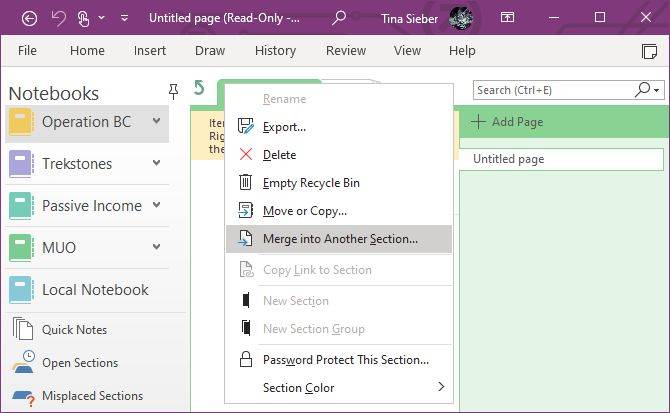Viewport: 670px width, 413px height.
Task: Click the Trekstones purple notebook icon
Action: point(21,164)
